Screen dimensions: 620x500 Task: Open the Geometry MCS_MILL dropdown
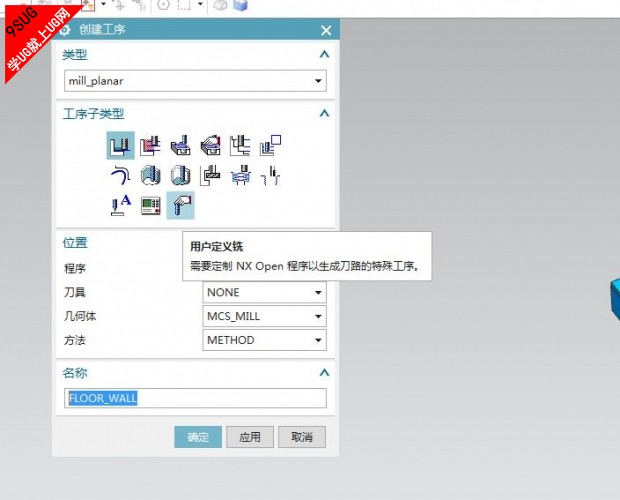tap(265, 316)
